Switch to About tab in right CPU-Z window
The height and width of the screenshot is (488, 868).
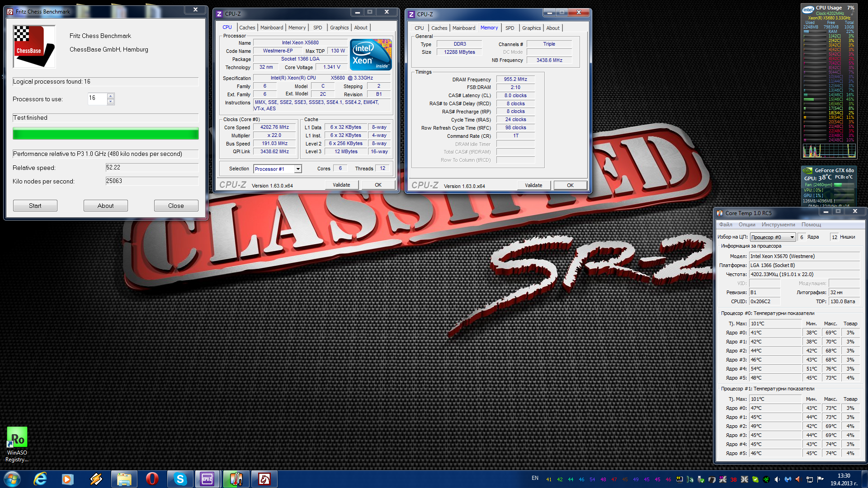coord(553,28)
